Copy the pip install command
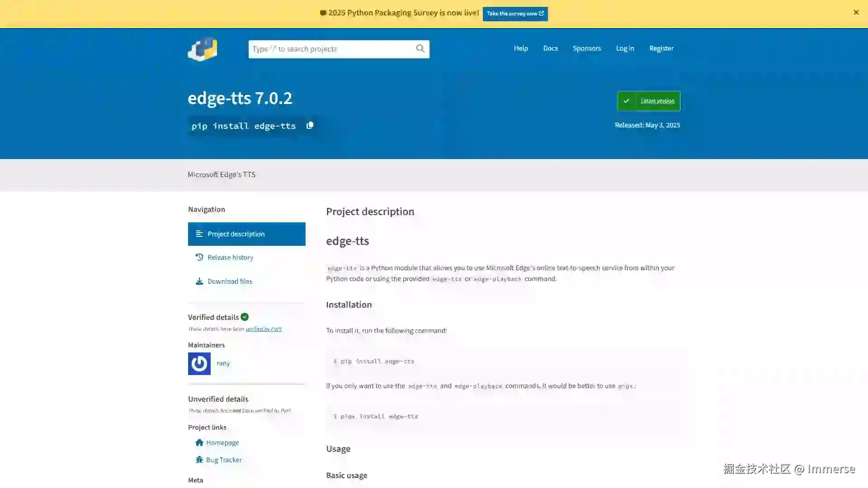Screen dimensions: 868x488 coord(310,126)
